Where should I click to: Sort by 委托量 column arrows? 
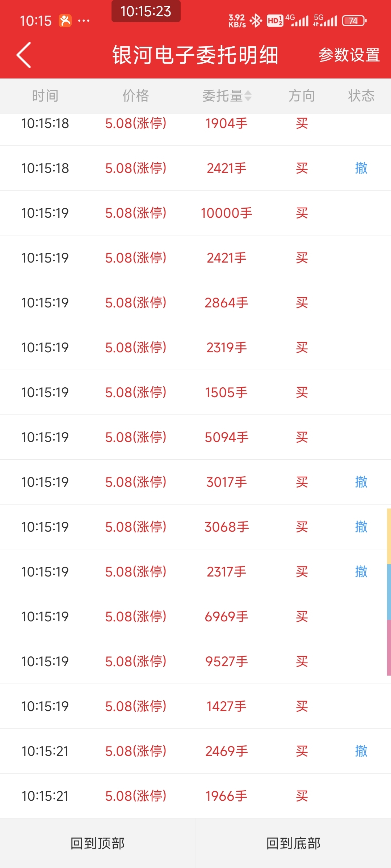[248, 96]
